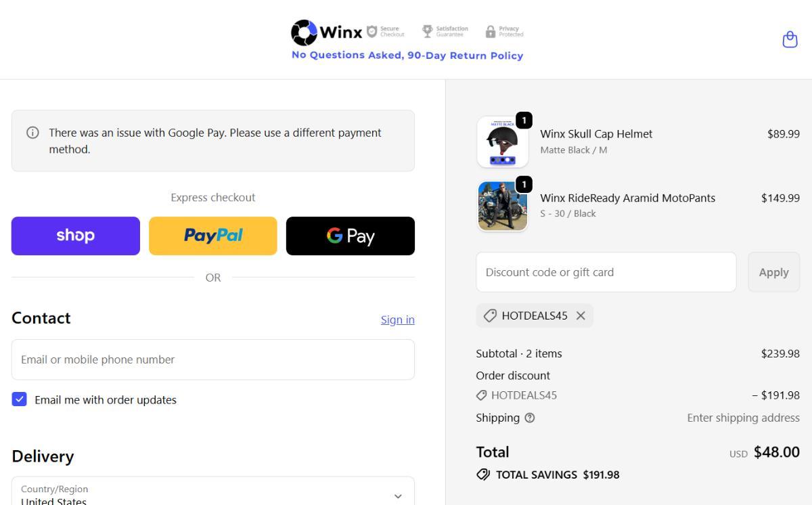812x505 pixels.
Task: Click the shipping help question mark icon
Action: pos(530,418)
